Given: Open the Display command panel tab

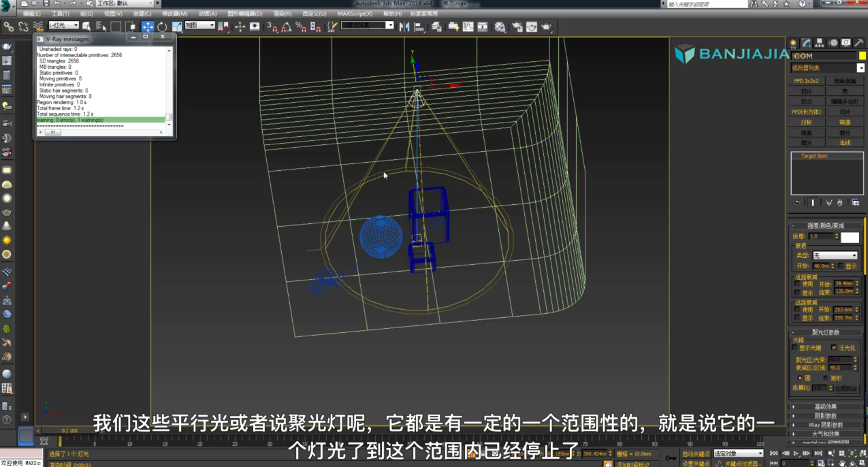Looking at the screenshot, I should pos(846,43).
